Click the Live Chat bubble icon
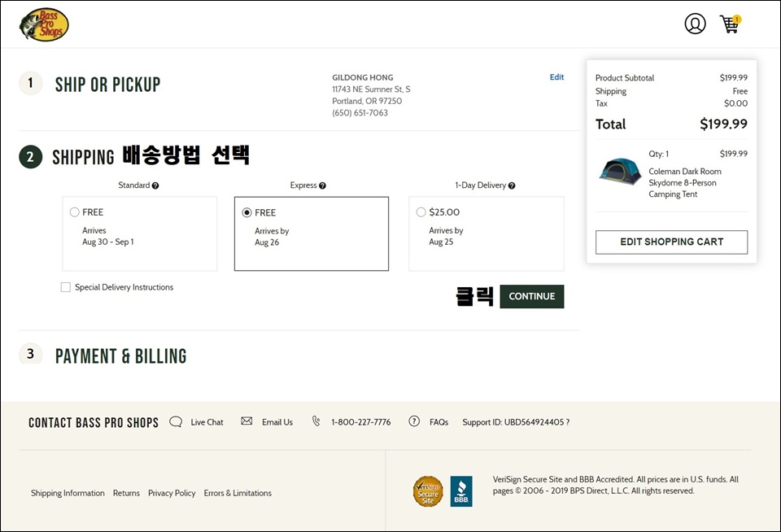This screenshot has height=532, width=781. tap(176, 422)
